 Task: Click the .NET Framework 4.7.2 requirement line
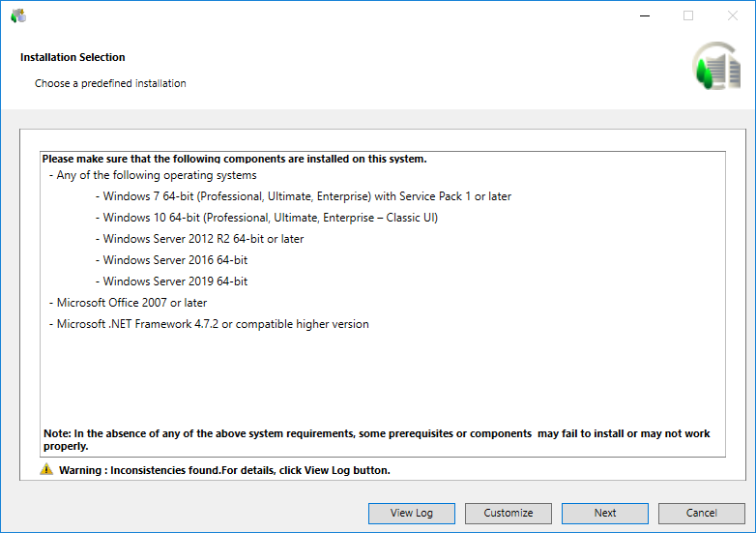tap(213, 324)
